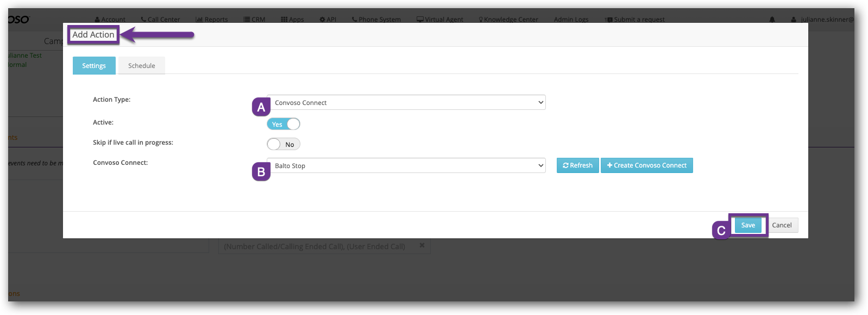868x315 pixels.
Task: Cancel the Add Action dialog
Action: tap(782, 225)
